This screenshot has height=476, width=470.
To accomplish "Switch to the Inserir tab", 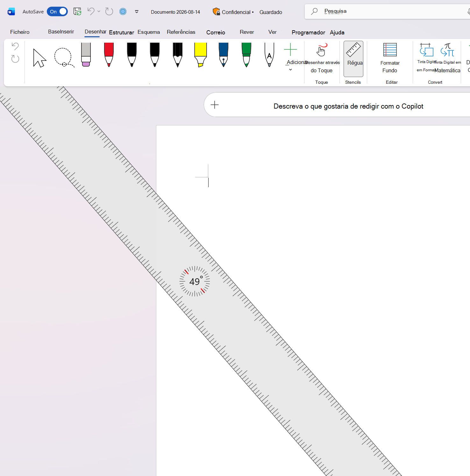I will 67,32.
